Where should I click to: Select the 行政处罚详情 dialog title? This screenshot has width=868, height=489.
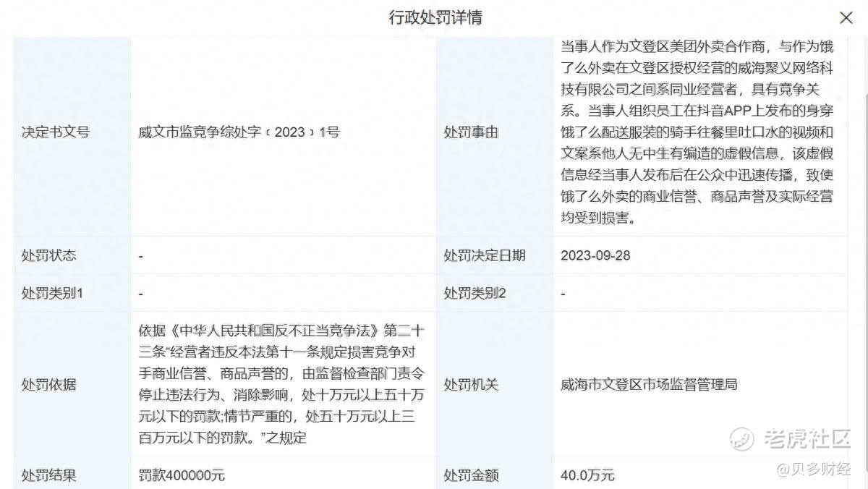435,17
